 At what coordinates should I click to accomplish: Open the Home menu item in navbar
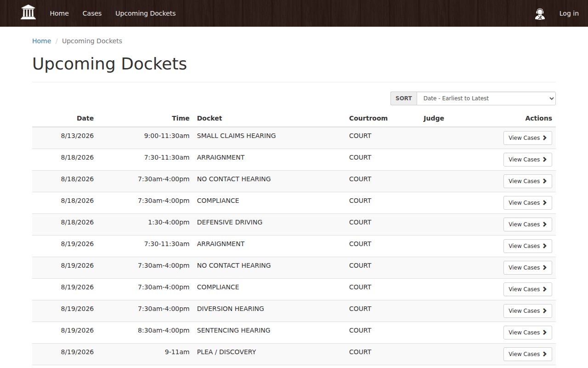(x=59, y=13)
